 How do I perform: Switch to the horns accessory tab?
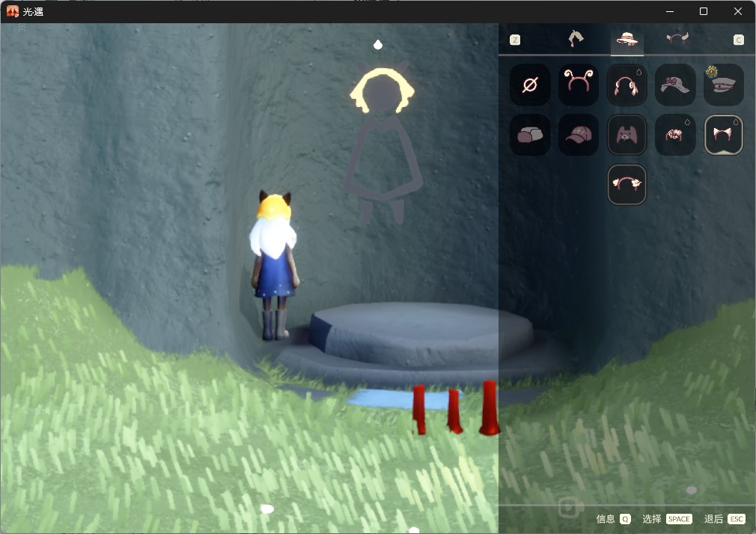point(677,38)
